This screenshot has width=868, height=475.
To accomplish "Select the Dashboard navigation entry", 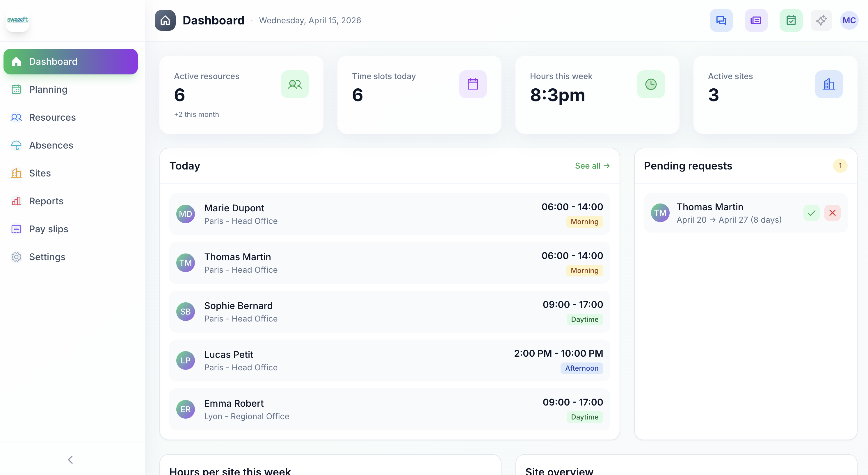I will (53, 62).
